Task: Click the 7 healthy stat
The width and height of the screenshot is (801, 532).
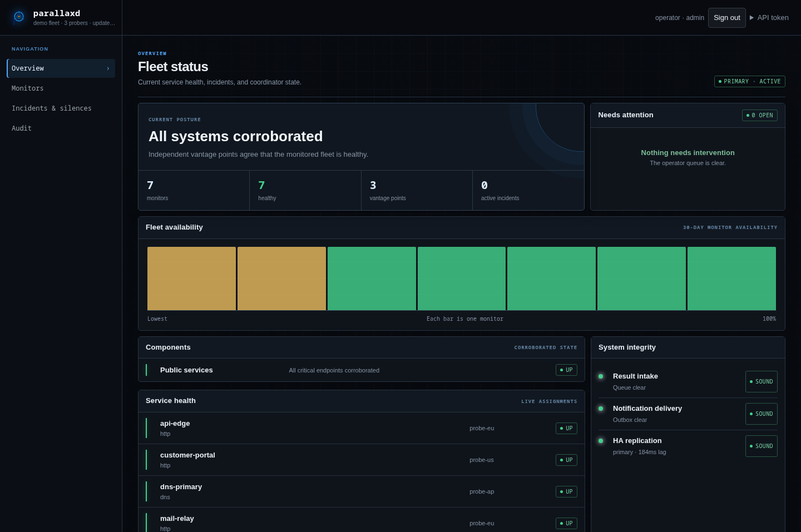Action: 305,191
